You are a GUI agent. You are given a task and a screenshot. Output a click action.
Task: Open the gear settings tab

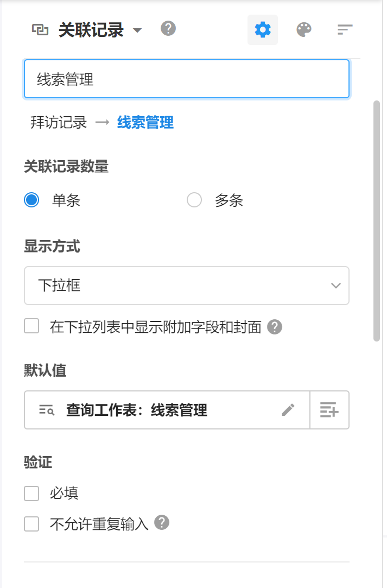pos(263,30)
